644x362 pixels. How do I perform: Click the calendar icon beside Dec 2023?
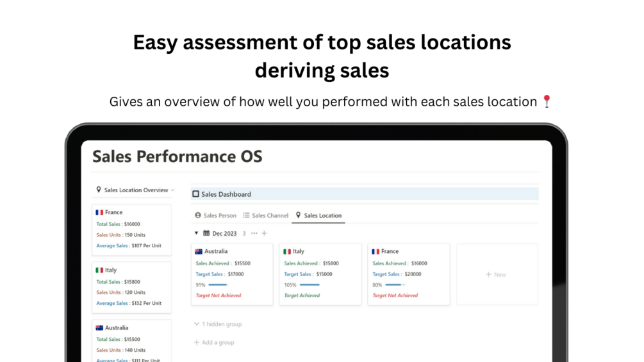pos(206,233)
